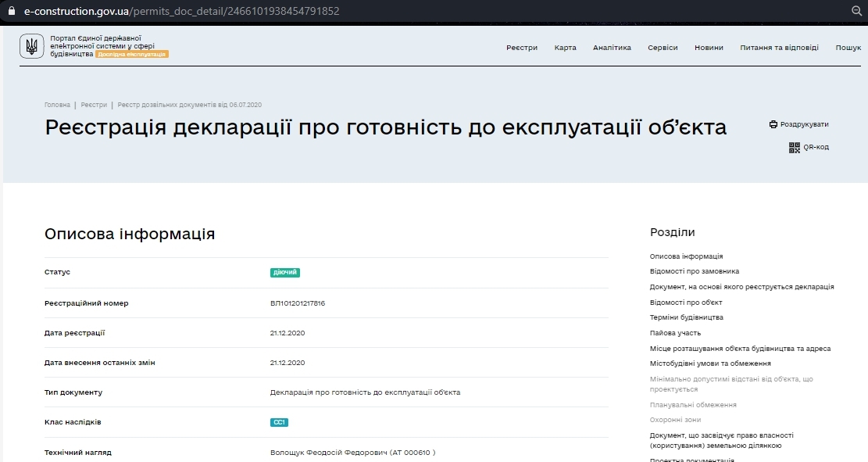Click the QR-code icon

[x=795, y=147]
